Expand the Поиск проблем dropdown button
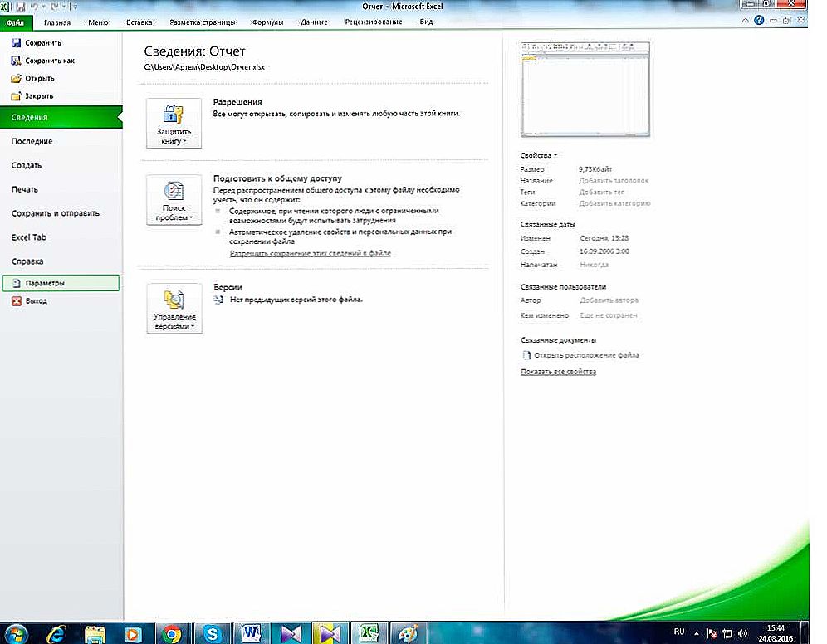 point(174,201)
